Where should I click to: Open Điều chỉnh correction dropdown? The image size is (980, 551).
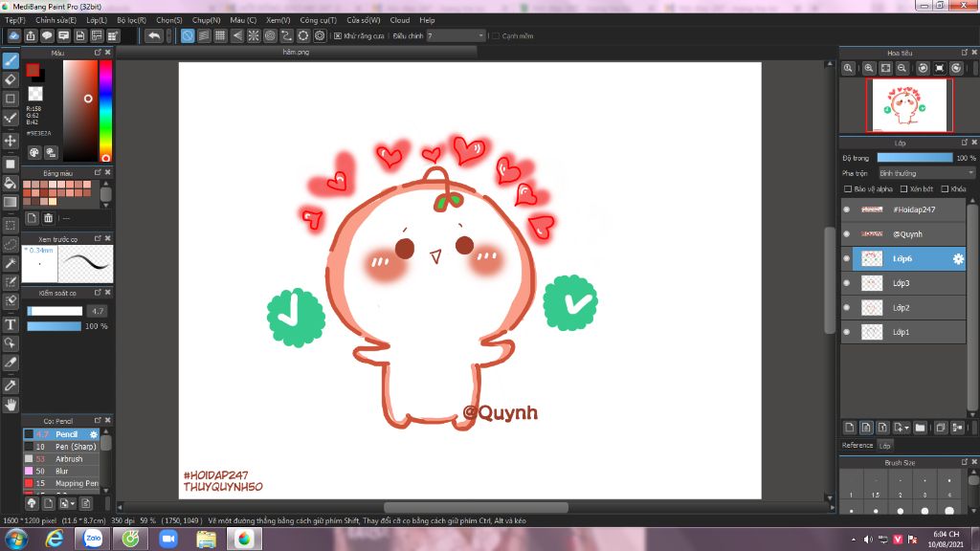[x=456, y=36]
